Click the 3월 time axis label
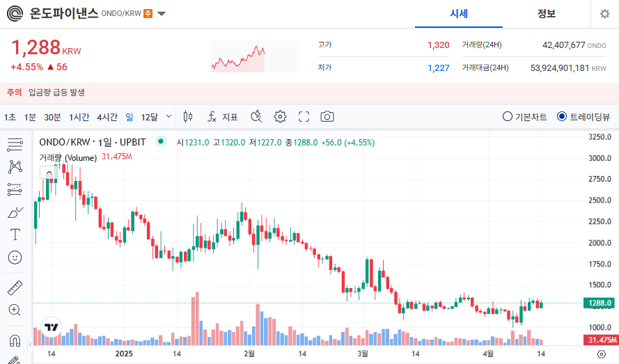 coord(362,354)
